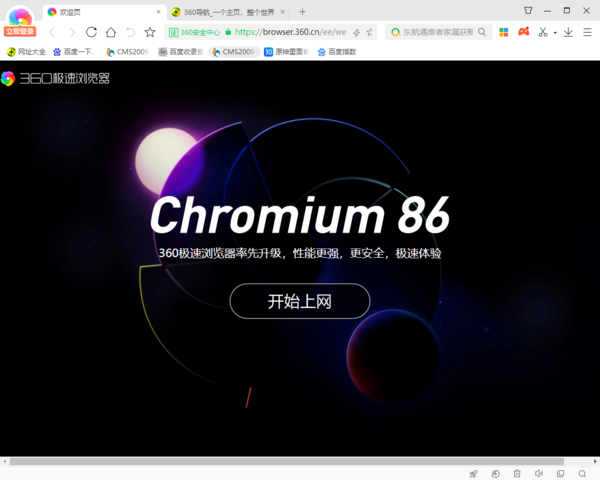Open the 网址大全 bookmark

[x=27, y=52]
